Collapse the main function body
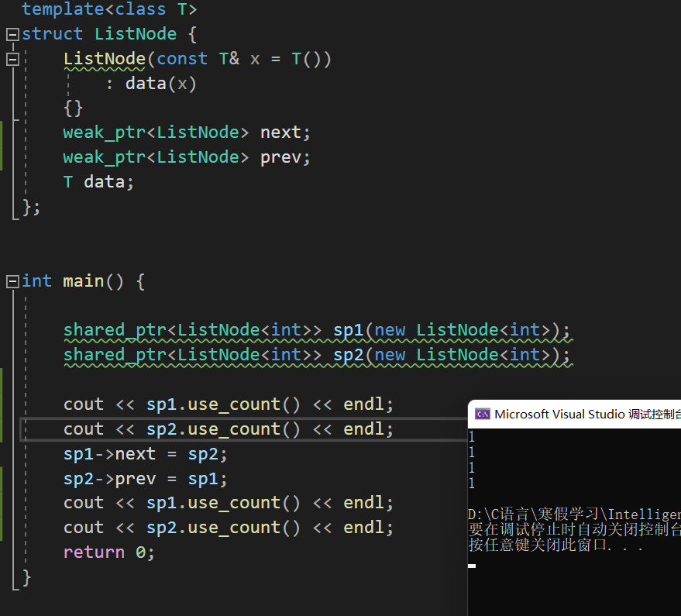Image resolution: width=681 pixels, height=616 pixels. coord(11,280)
